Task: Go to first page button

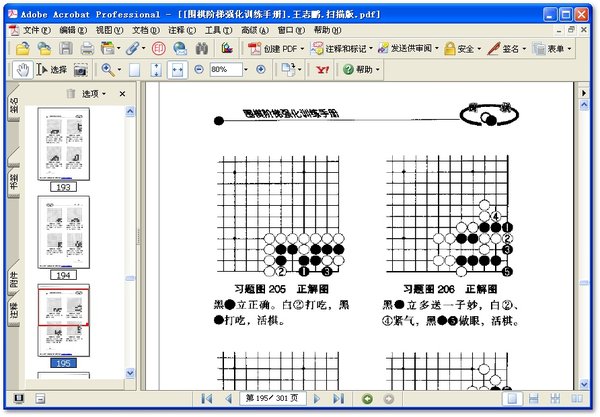Action: point(207,399)
